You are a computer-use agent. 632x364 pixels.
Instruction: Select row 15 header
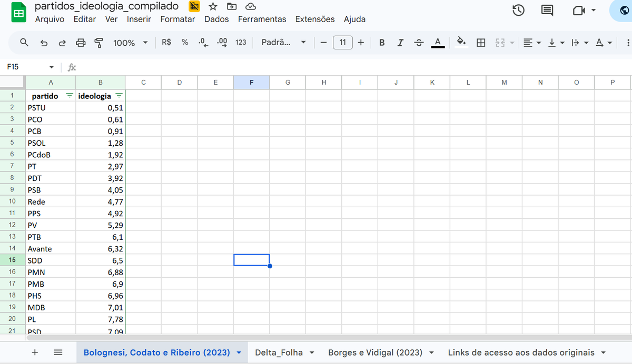(x=12, y=260)
